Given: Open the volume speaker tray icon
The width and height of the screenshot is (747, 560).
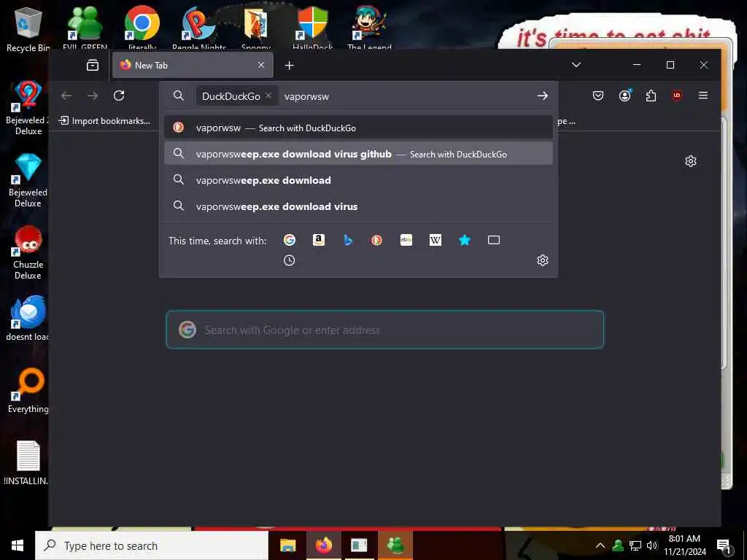Looking at the screenshot, I should (651, 545).
